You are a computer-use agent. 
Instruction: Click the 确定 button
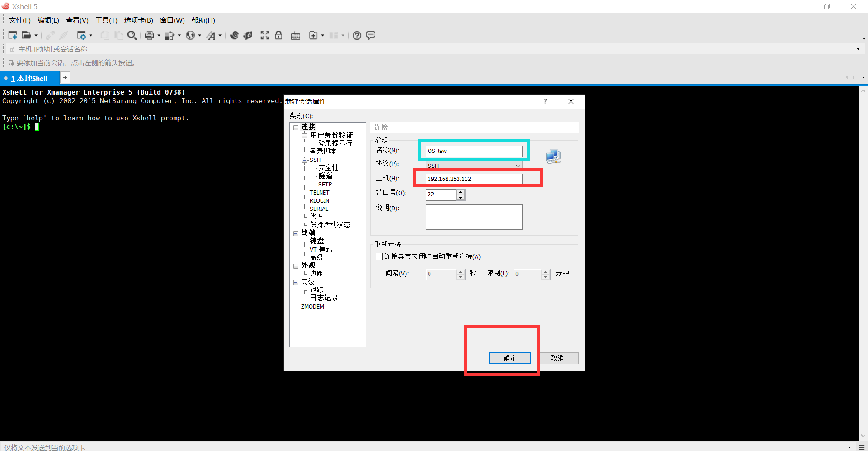[x=510, y=358]
